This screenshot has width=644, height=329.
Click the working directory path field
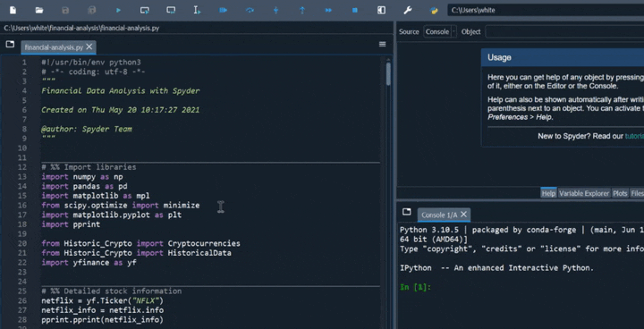tap(546, 10)
